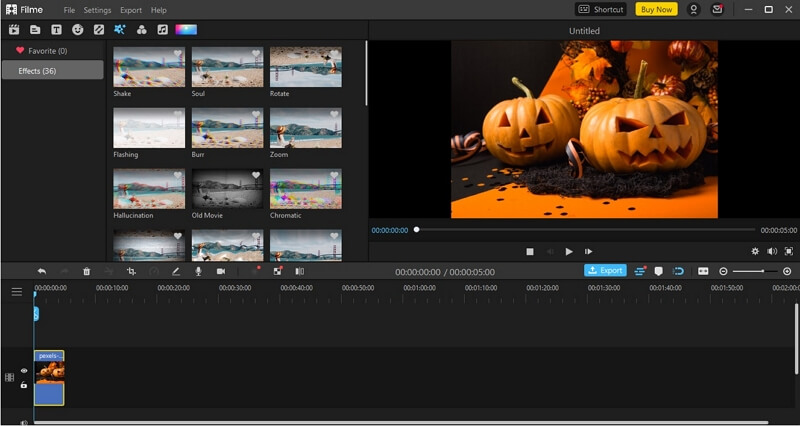Select the Rotate effect thumbnail
Image resolution: width=800 pixels, height=426 pixels.
[306, 67]
